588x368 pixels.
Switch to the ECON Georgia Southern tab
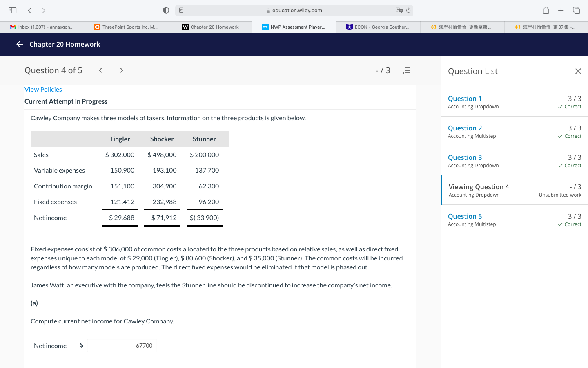click(378, 27)
